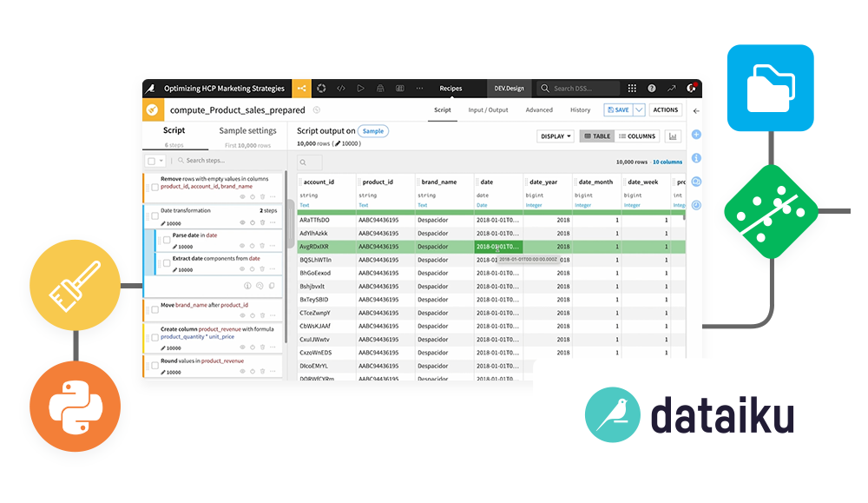Open the applications grid menu
868x503 pixels.
click(632, 88)
